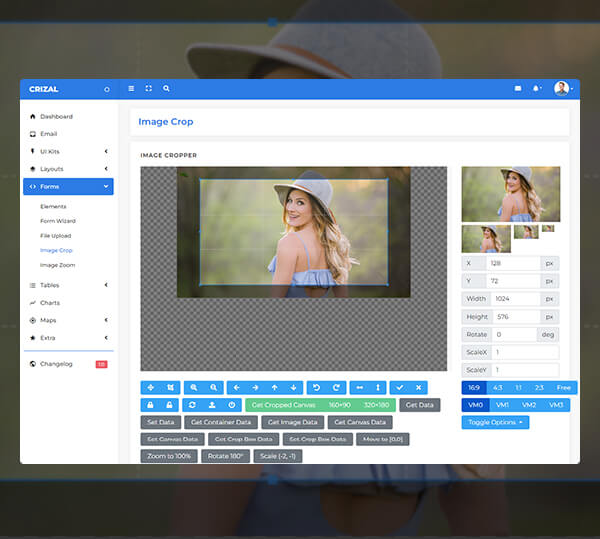Click into the Width input field

coord(515,299)
